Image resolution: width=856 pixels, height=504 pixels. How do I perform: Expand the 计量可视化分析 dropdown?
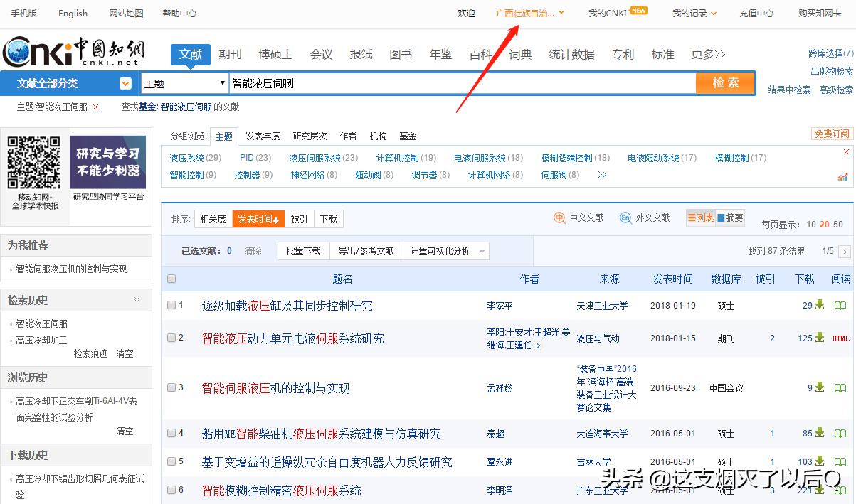point(480,250)
